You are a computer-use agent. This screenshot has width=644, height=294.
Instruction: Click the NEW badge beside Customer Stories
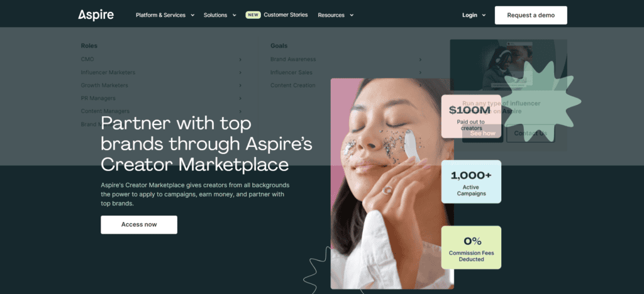[x=253, y=14]
